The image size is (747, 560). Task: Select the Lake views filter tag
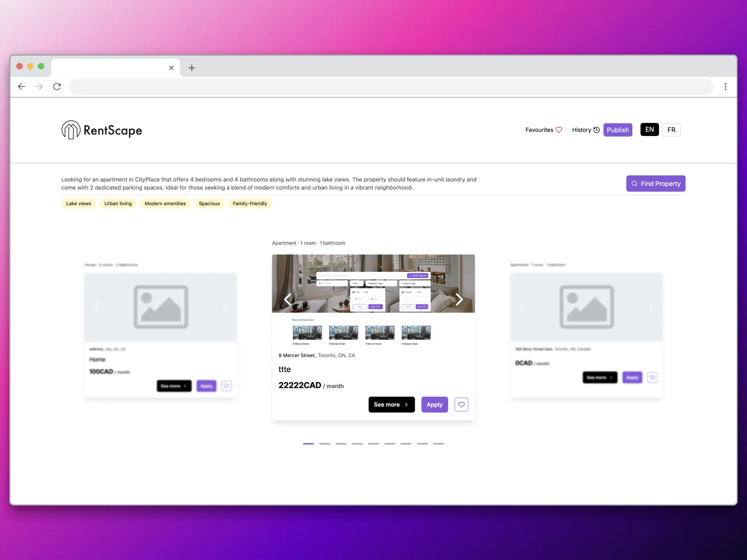[78, 203]
